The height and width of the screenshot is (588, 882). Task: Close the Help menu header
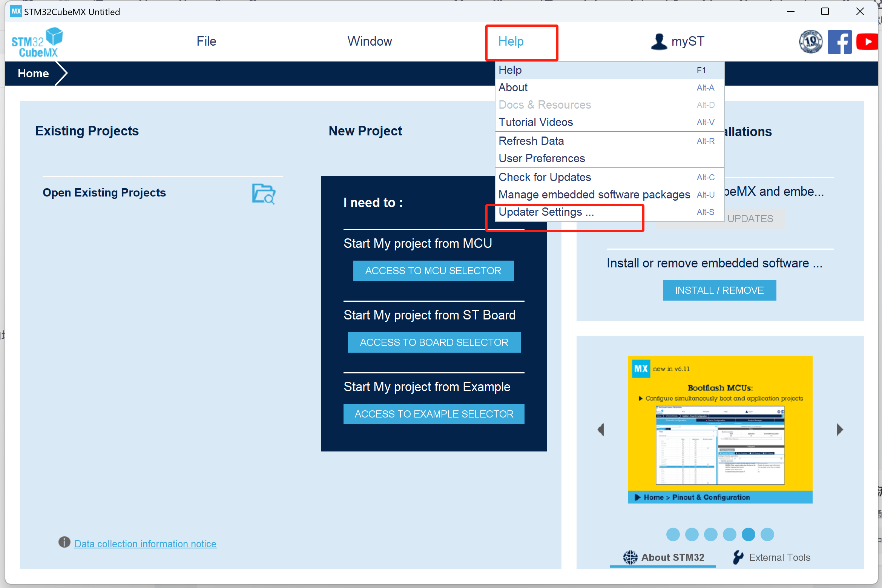click(511, 41)
